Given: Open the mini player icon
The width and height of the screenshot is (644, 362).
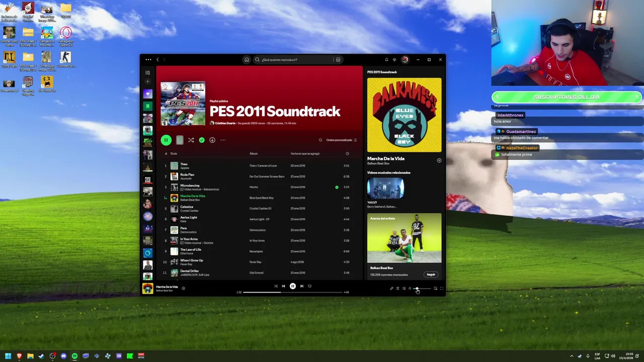Looking at the screenshot, I should tap(436, 289).
